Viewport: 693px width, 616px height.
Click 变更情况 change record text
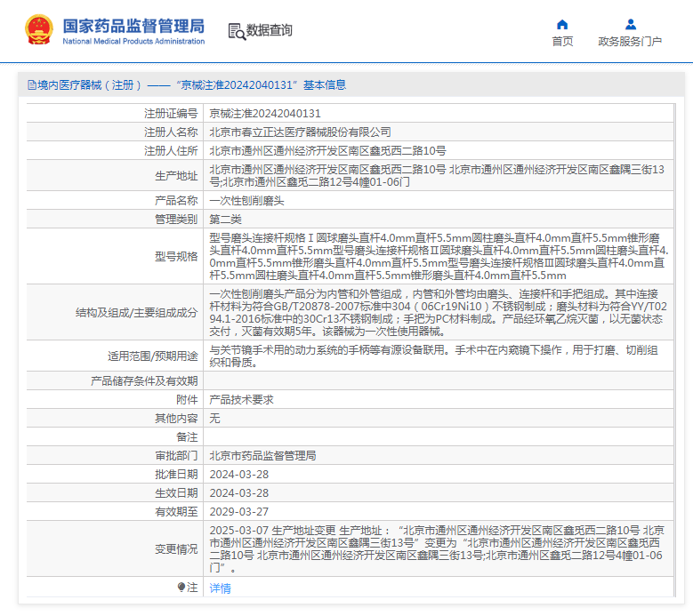pyautogui.click(x=437, y=548)
